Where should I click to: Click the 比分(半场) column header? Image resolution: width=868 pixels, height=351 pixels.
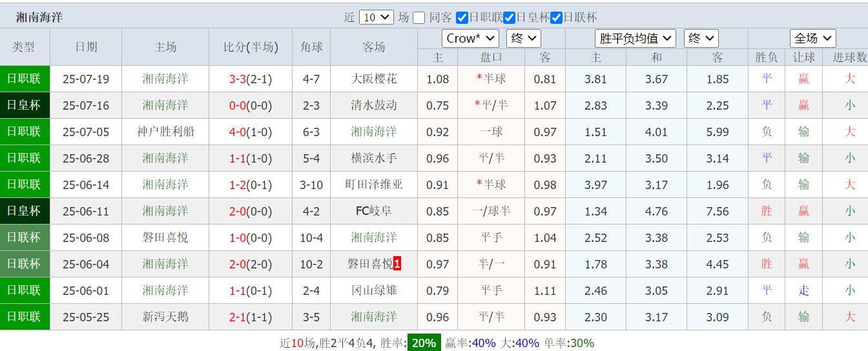pyautogui.click(x=251, y=47)
